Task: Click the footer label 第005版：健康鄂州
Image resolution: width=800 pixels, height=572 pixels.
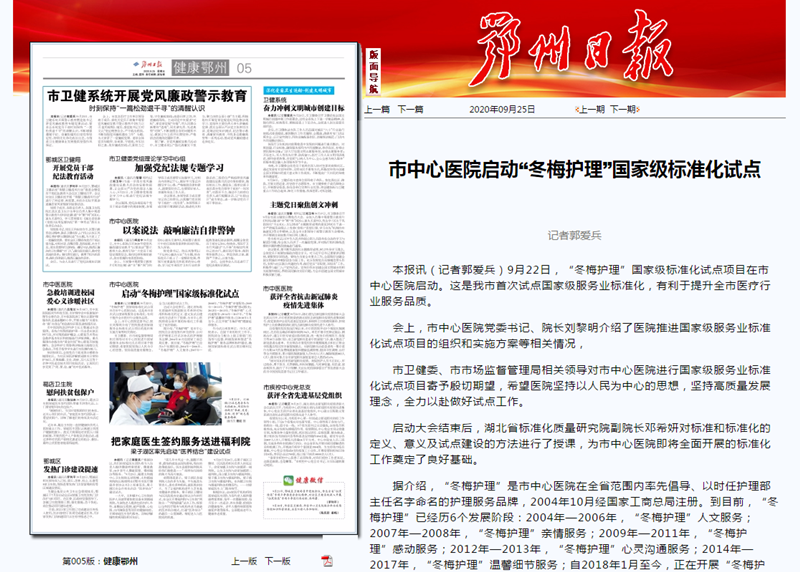Action: (x=100, y=561)
